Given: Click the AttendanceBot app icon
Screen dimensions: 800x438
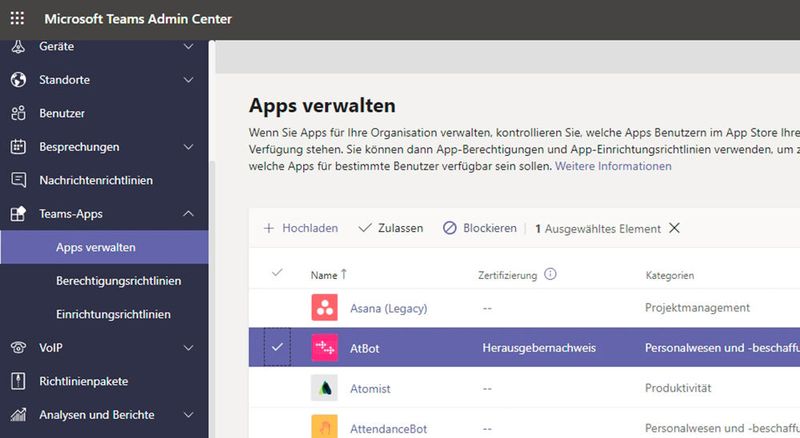Looking at the screenshot, I should click(x=324, y=427).
